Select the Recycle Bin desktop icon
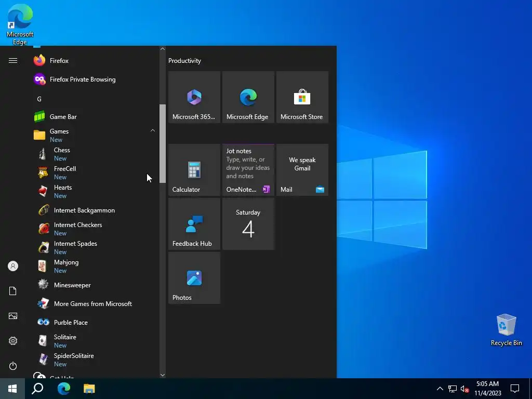The height and width of the screenshot is (399, 532). point(506,330)
